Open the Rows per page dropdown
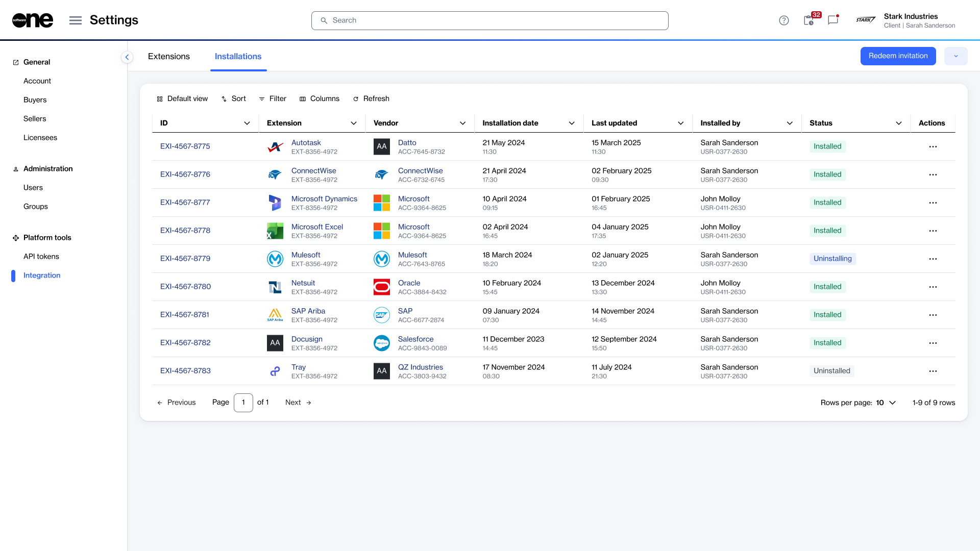The width and height of the screenshot is (980, 551). (x=886, y=403)
